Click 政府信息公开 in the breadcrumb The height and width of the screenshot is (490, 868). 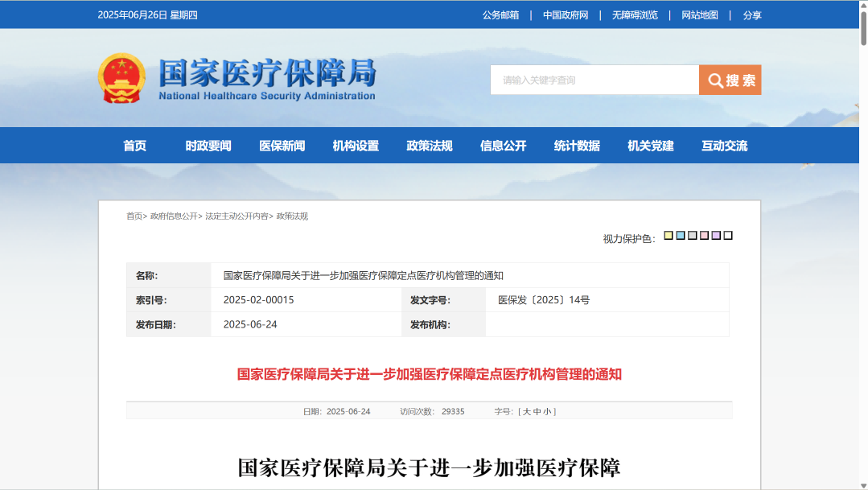[x=174, y=216]
